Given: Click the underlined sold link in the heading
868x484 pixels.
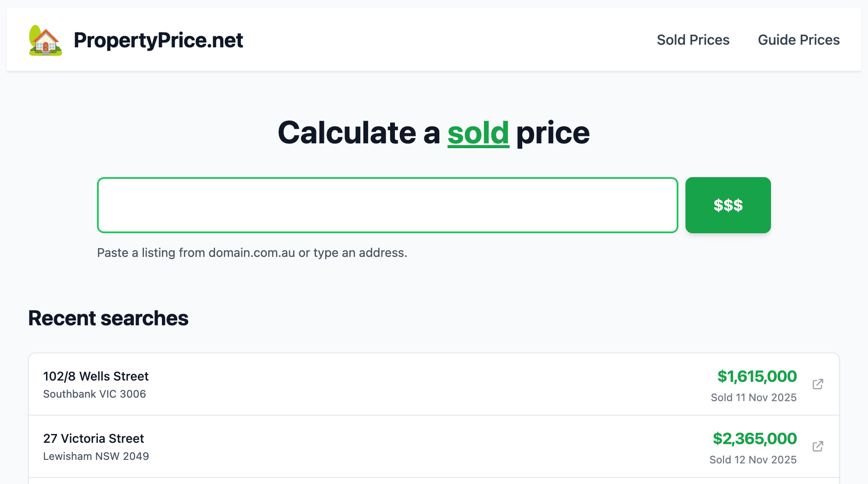Looking at the screenshot, I should coord(478,133).
